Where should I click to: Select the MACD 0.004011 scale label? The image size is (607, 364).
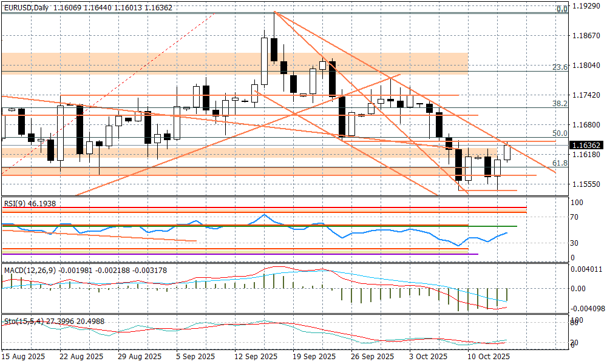586,270
